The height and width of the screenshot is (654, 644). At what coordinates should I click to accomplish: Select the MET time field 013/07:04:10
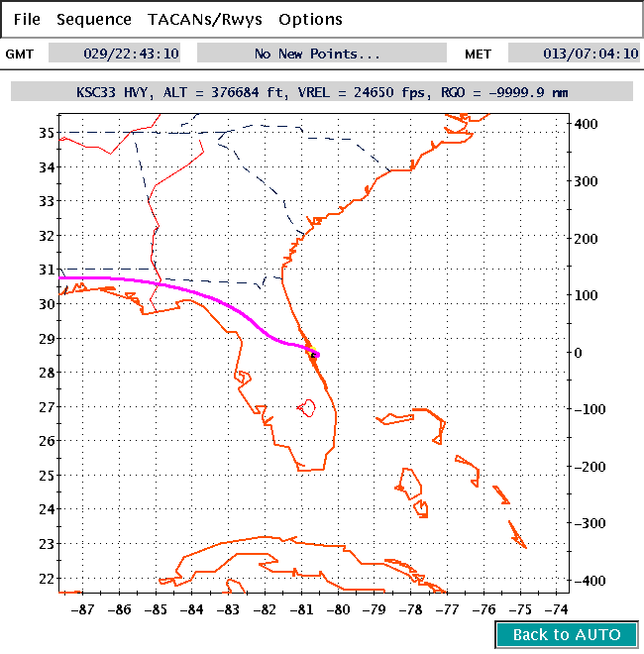574,54
